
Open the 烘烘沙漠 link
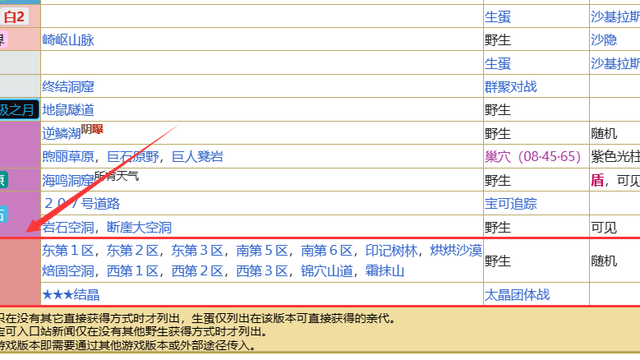tap(456, 251)
